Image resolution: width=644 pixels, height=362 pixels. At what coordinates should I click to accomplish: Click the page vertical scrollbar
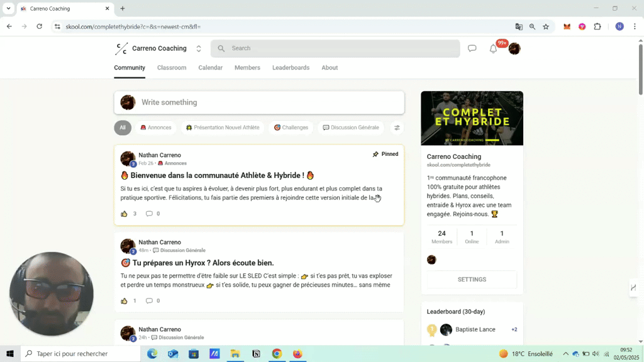[640, 70]
